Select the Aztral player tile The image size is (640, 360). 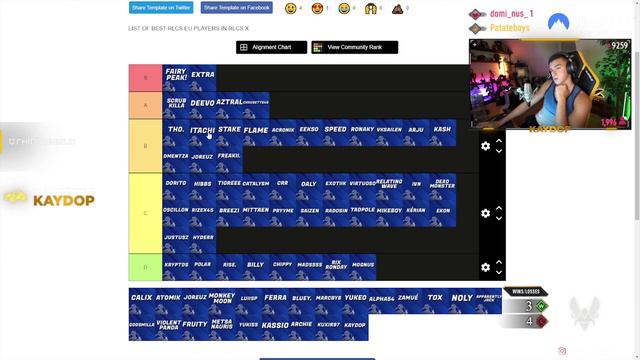point(229,105)
